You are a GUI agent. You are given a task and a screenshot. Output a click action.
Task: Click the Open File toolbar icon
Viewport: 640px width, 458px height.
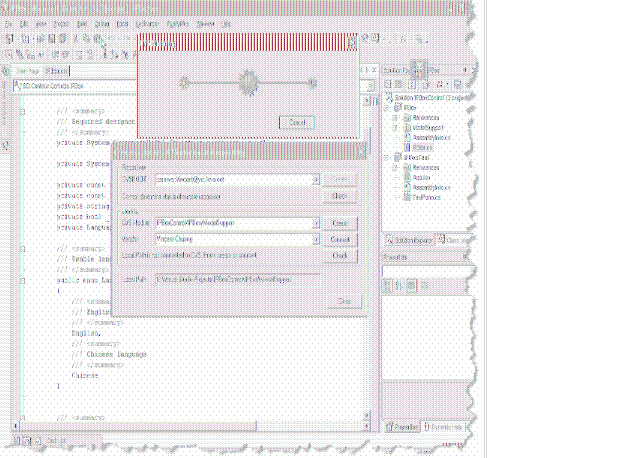point(40,39)
